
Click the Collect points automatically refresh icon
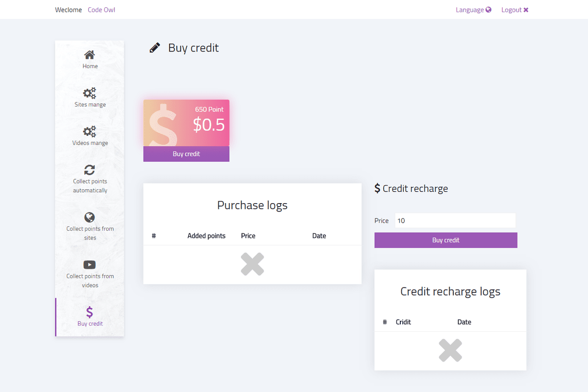pyautogui.click(x=90, y=170)
